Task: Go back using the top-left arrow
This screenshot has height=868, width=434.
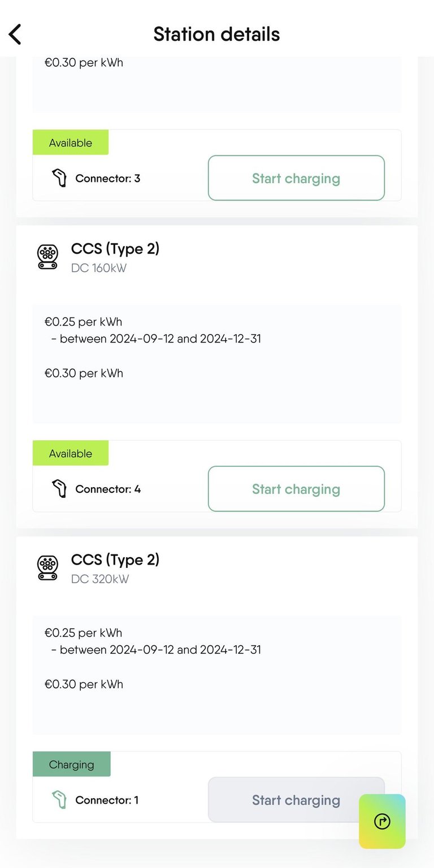Action: tap(15, 34)
